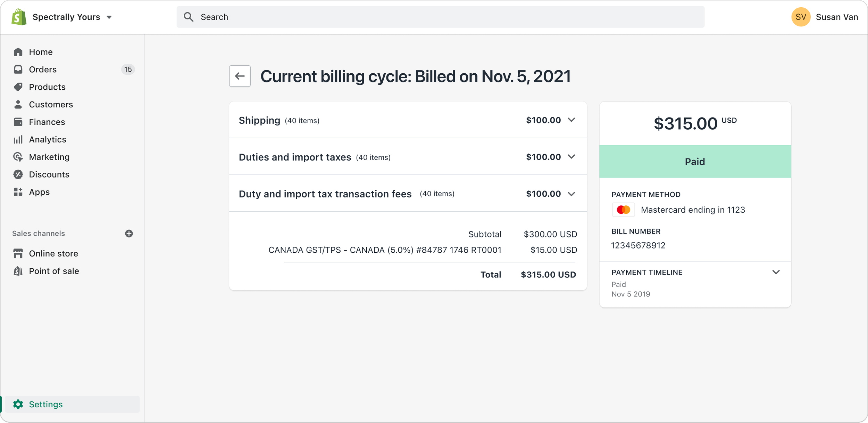Expand the Duties and import taxes section
Screen dimensions: 868x423
[571, 157]
